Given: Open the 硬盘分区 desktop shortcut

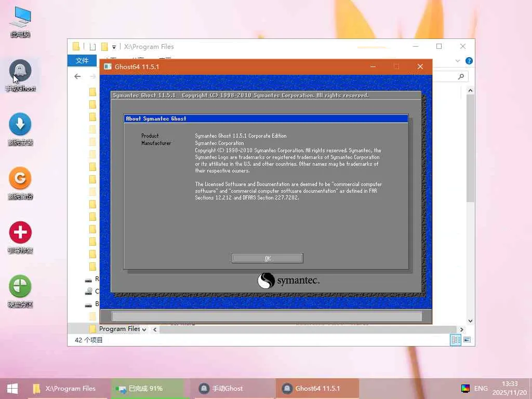Looking at the screenshot, I should pyautogui.click(x=20, y=291).
